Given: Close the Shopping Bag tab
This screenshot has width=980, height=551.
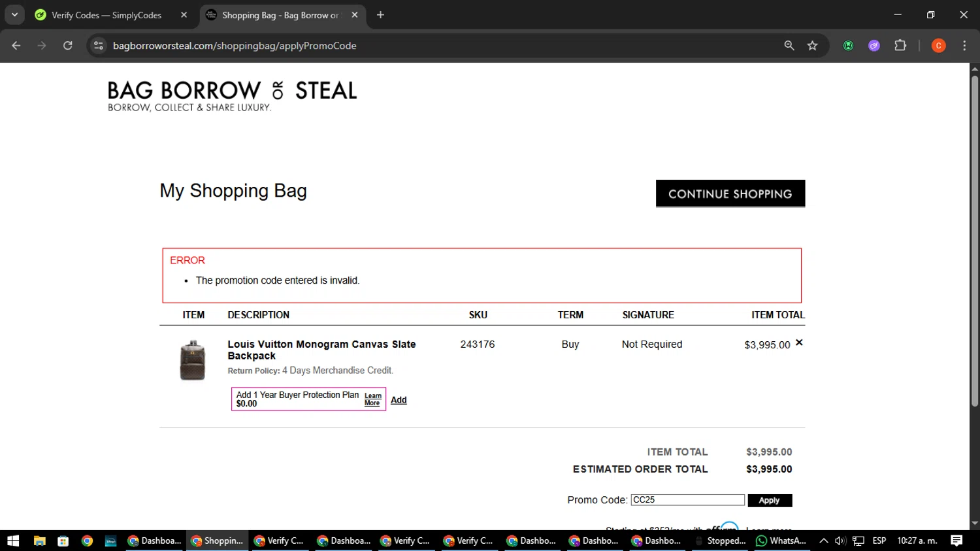Looking at the screenshot, I should point(355,15).
